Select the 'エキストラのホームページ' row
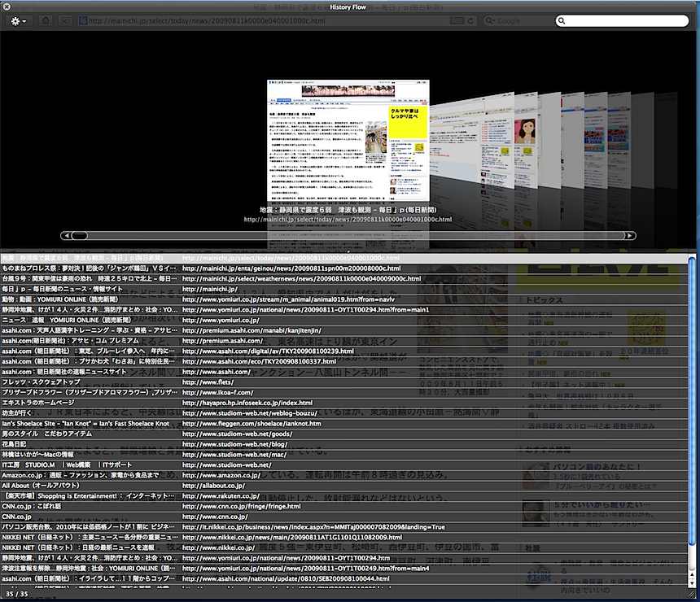This screenshot has width=700, height=602. point(343,403)
